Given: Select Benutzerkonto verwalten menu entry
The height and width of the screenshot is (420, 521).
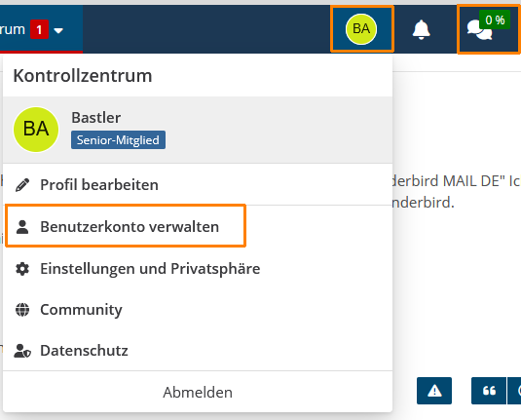Looking at the screenshot, I should [x=198, y=226].
